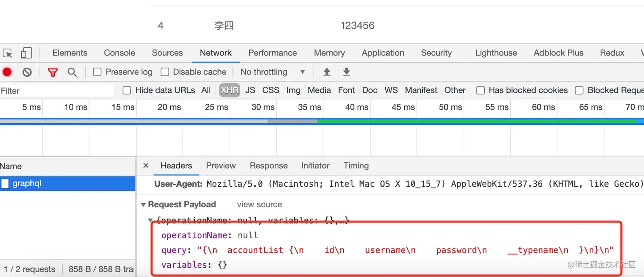Select the graphql request in the list
The image size is (644, 277).
pyautogui.click(x=27, y=183)
